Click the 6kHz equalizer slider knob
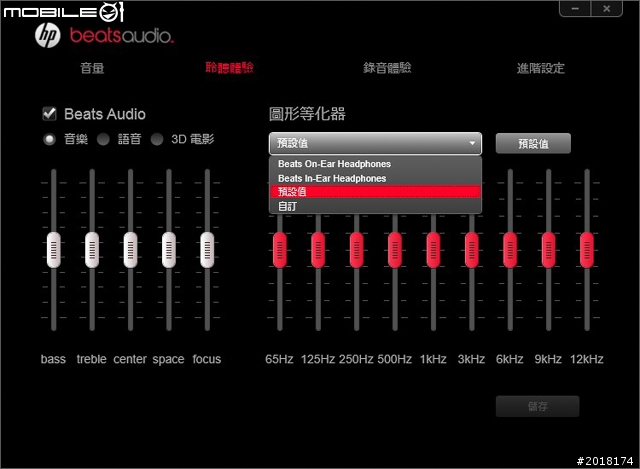This screenshot has width=640, height=469. coord(510,250)
